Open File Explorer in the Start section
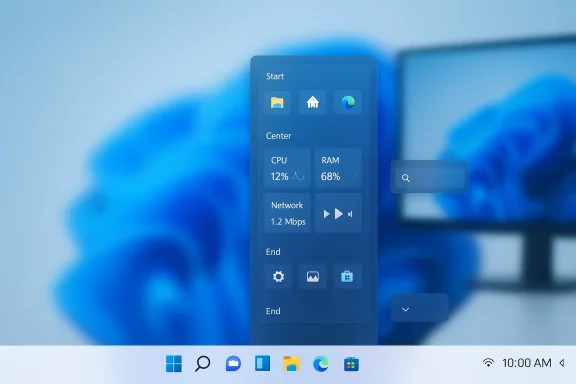This screenshot has width=576, height=384. click(277, 102)
